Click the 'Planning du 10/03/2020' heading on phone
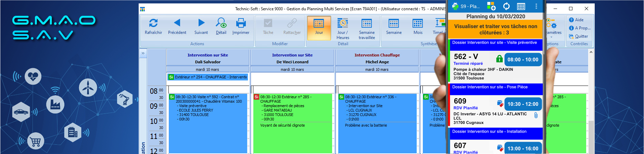644x154 pixels. pyautogui.click(x=495, y=16)
